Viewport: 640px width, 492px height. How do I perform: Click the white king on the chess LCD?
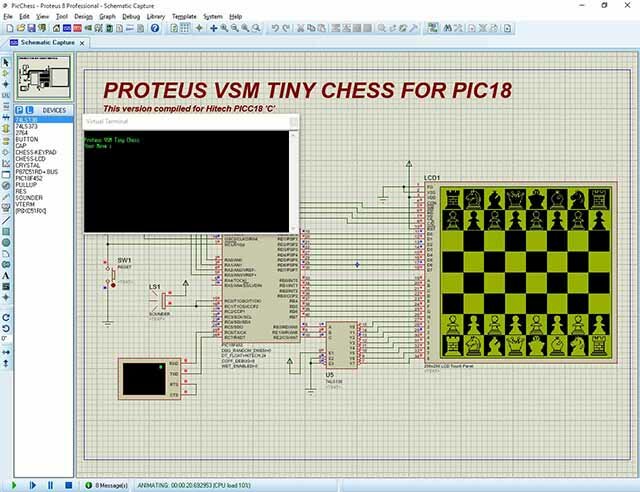[x=536, y=346]
